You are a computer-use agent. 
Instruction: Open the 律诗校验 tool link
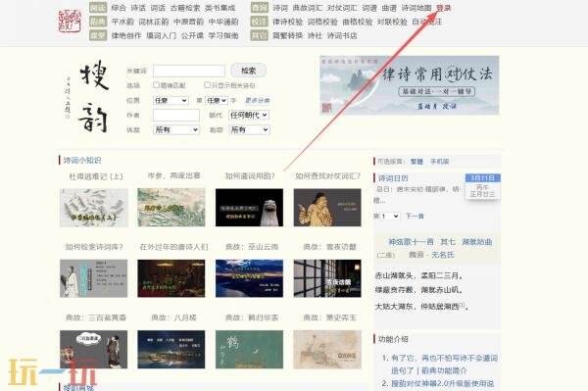(x=287, y=22)
